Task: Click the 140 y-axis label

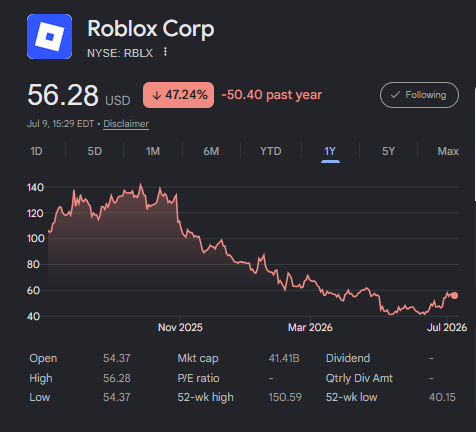Action: click(35, 188)
